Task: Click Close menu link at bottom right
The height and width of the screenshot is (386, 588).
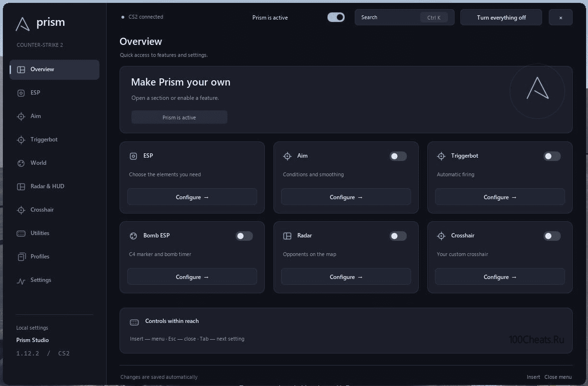Action: click(558, 377)
